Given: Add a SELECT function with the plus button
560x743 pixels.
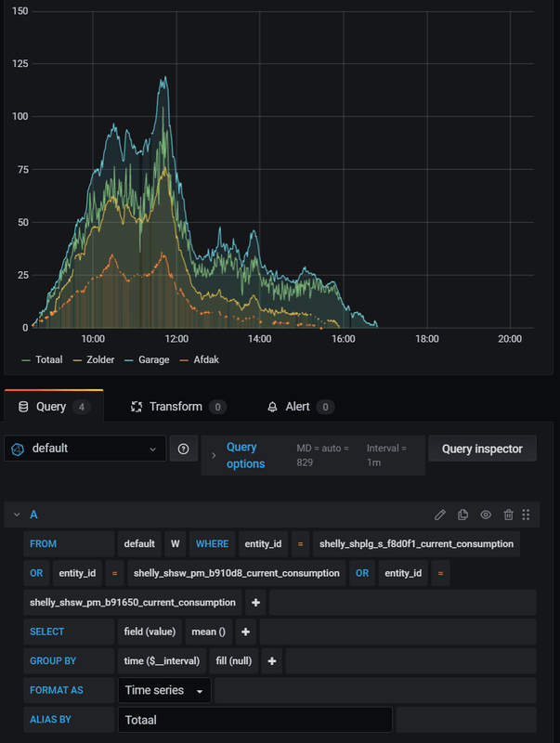Looking at the screenshot, I should click(x=246, y=632).
